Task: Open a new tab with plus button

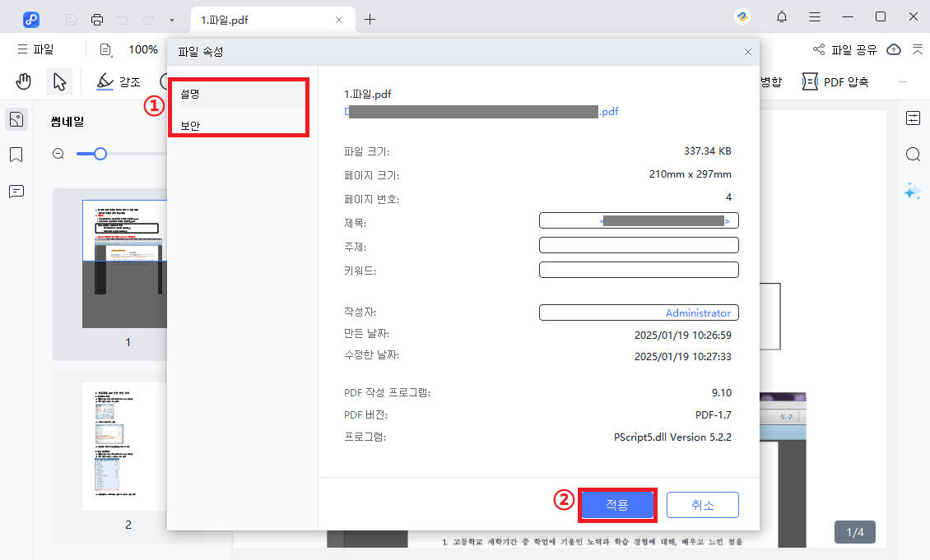Action: tap(370, 20)
